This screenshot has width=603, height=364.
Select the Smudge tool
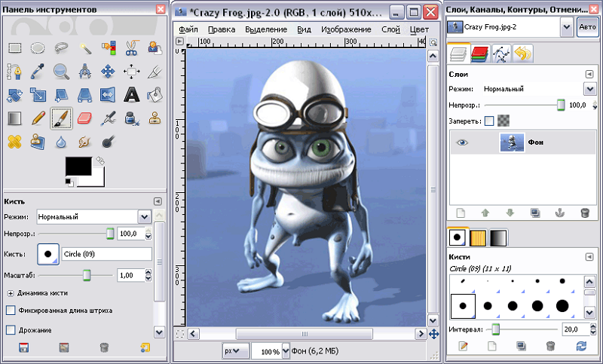click(x=84, y=142)
